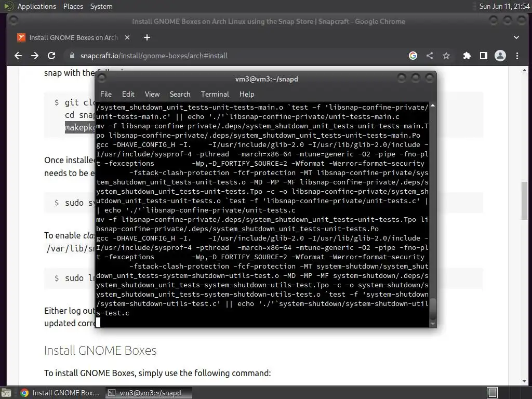Open the Chrome extensions puzzle icon
This screenshot has width=532, height=399.
point(467,56)
